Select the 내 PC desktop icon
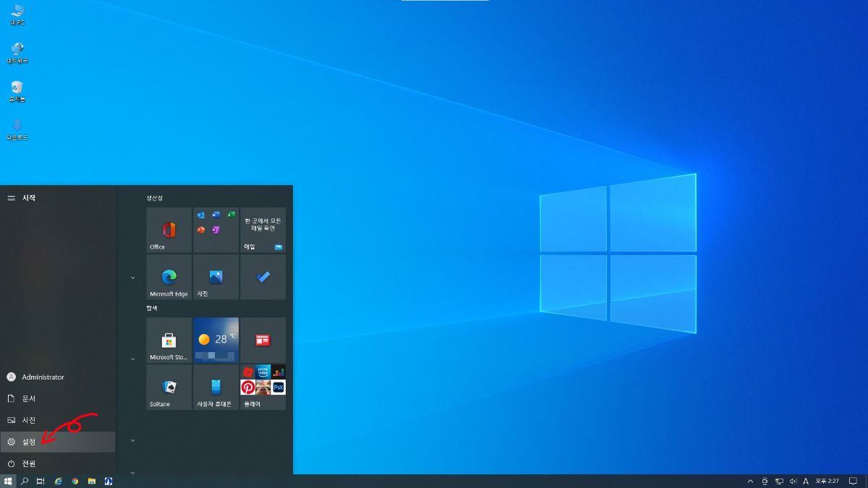The image size is (868, 488). [17, 14]
